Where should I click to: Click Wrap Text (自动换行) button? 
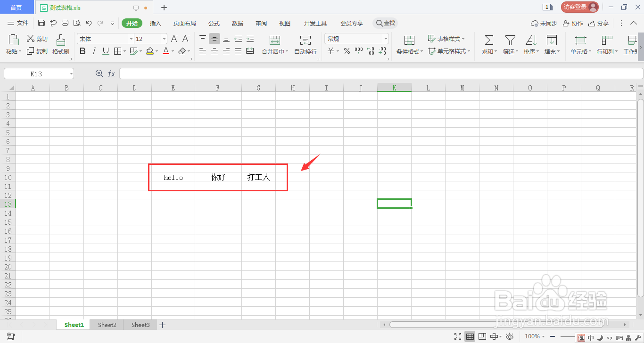(x=305, y=45)
